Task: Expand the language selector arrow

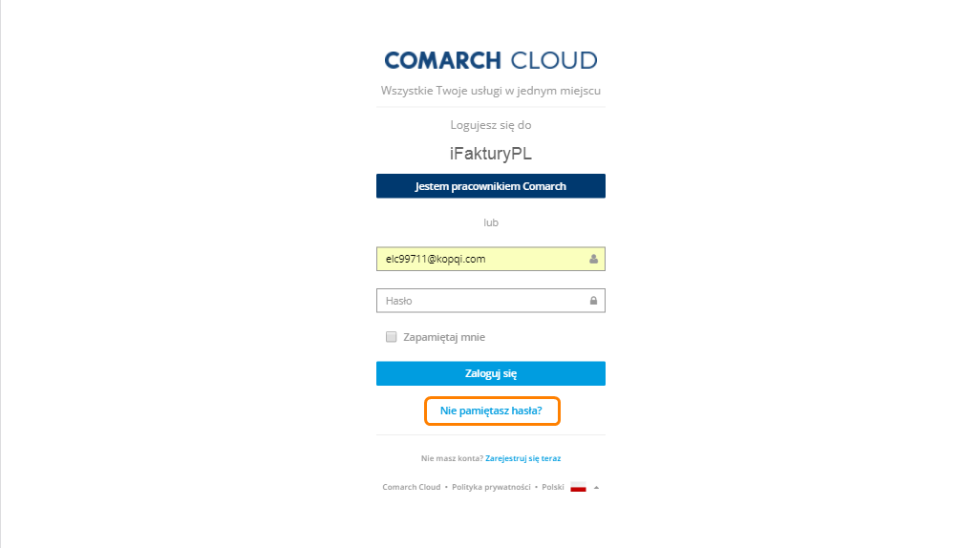Action: pos(596,488)
